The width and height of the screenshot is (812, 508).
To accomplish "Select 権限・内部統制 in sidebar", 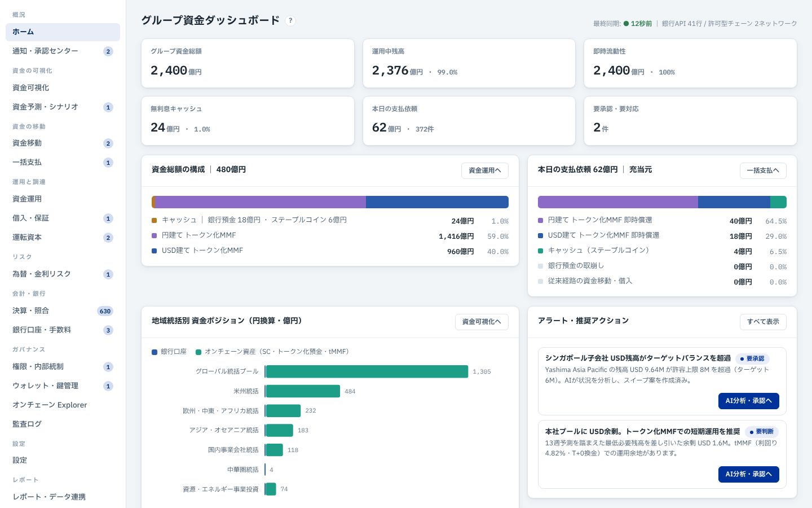I will [63, 367].
